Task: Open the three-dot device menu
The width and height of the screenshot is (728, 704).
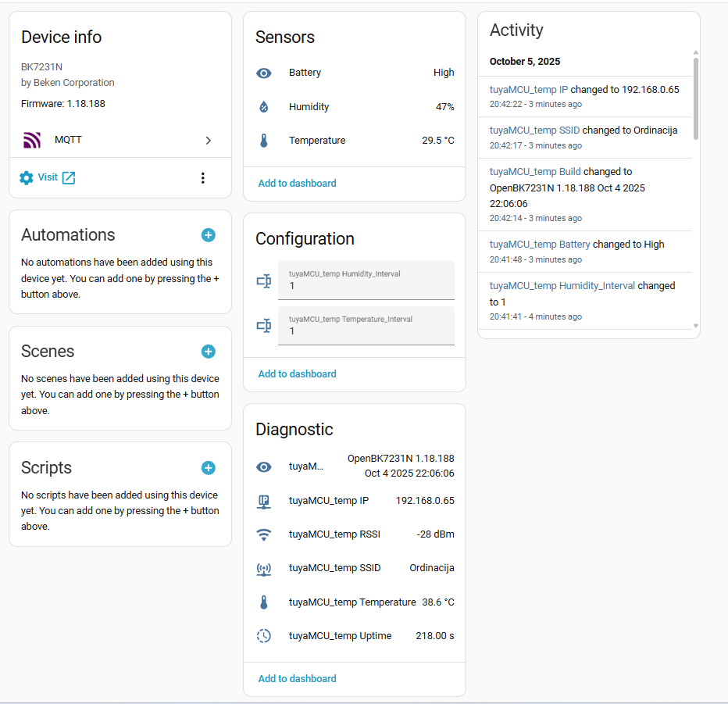Action: pos(203,178)
